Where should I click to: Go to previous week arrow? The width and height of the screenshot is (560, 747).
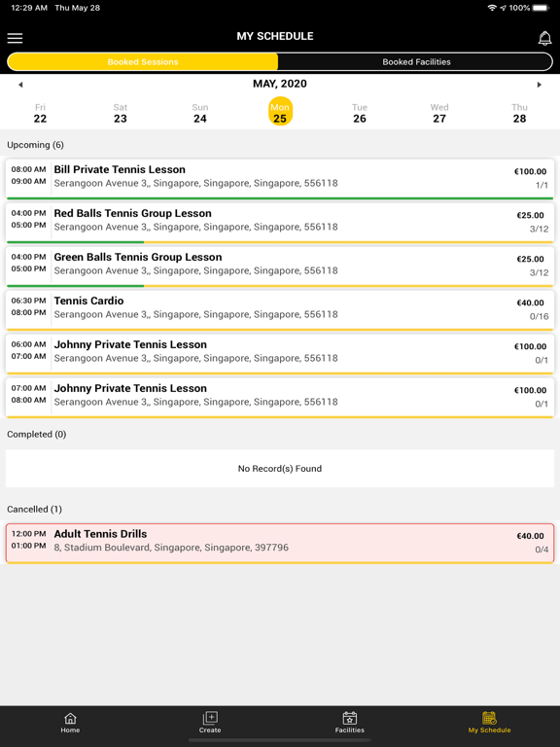pyautogui.click(x=20, y=85)
